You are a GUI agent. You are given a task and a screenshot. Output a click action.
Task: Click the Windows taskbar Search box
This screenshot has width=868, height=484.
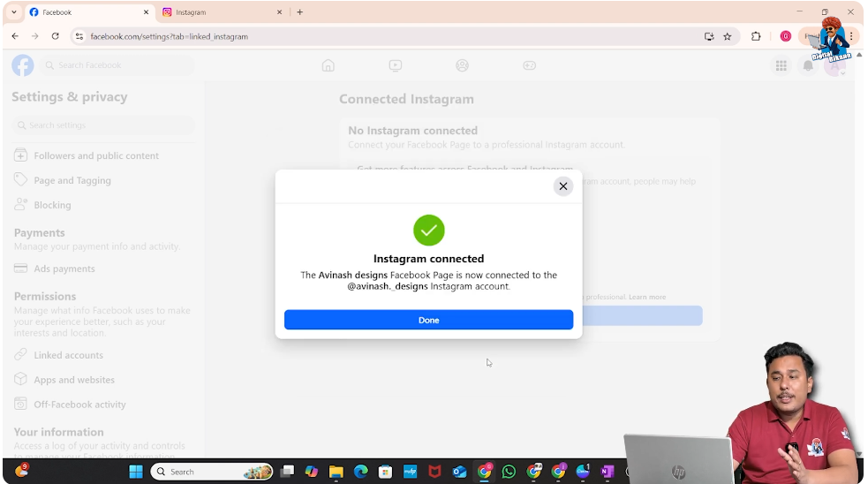212,472
